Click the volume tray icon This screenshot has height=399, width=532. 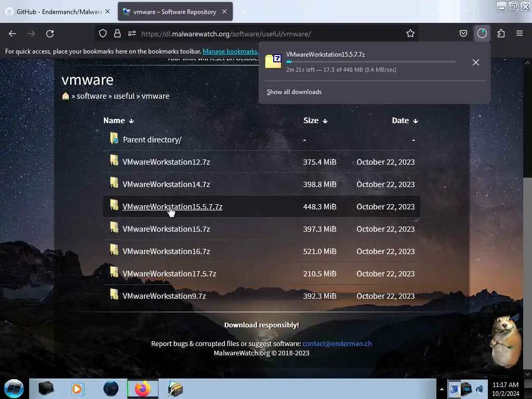(480, 389)
